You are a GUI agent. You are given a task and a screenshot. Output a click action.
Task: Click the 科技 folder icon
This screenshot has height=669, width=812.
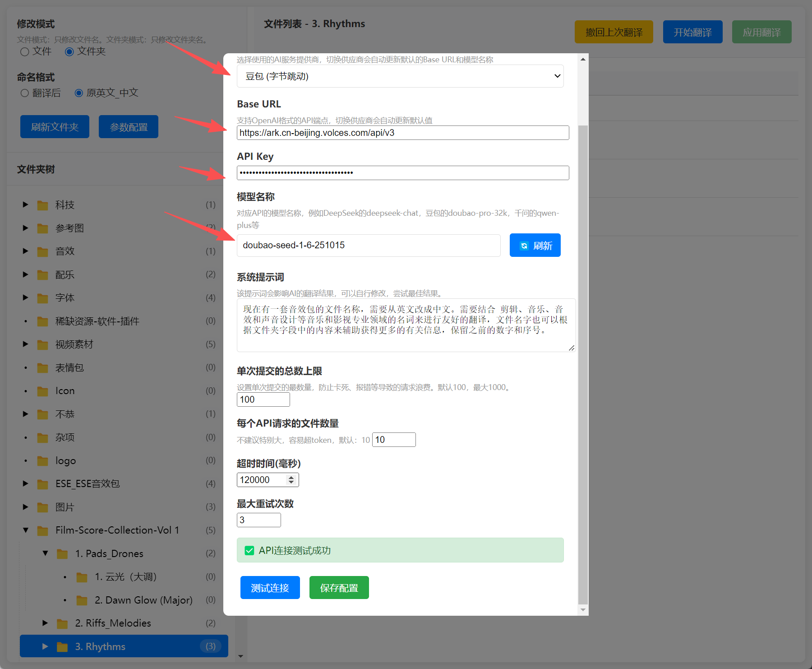(x=43, y=205)
